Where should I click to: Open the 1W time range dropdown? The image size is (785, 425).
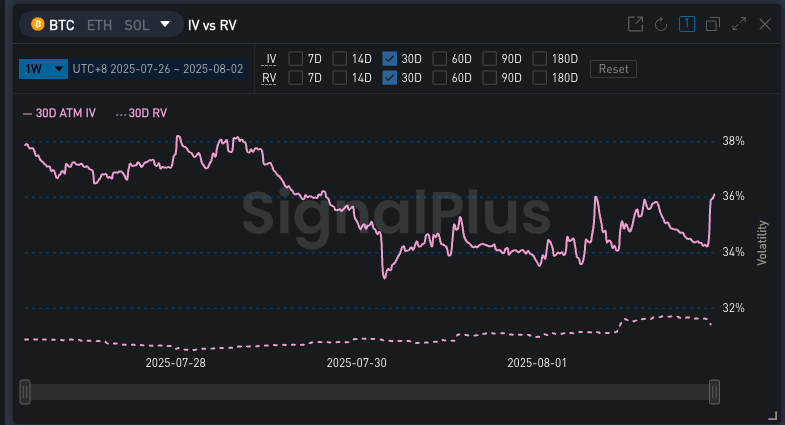[43, 69]
